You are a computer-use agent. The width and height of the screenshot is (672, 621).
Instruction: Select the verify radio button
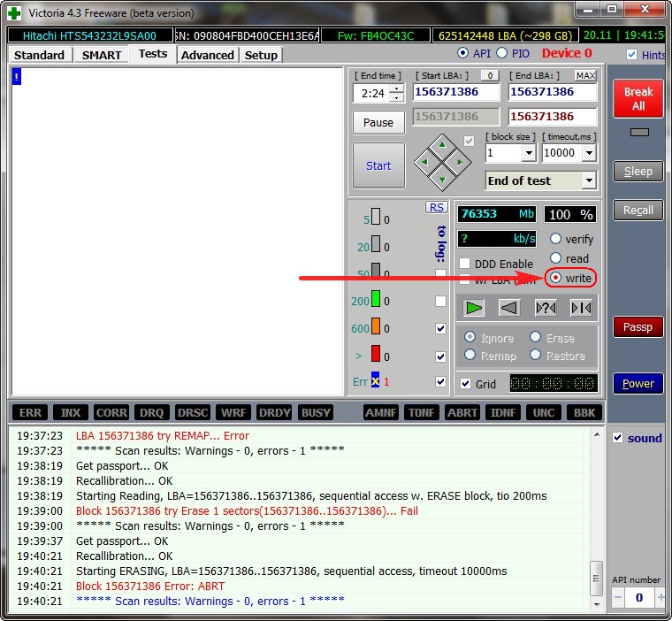click(x=555, y=239)
